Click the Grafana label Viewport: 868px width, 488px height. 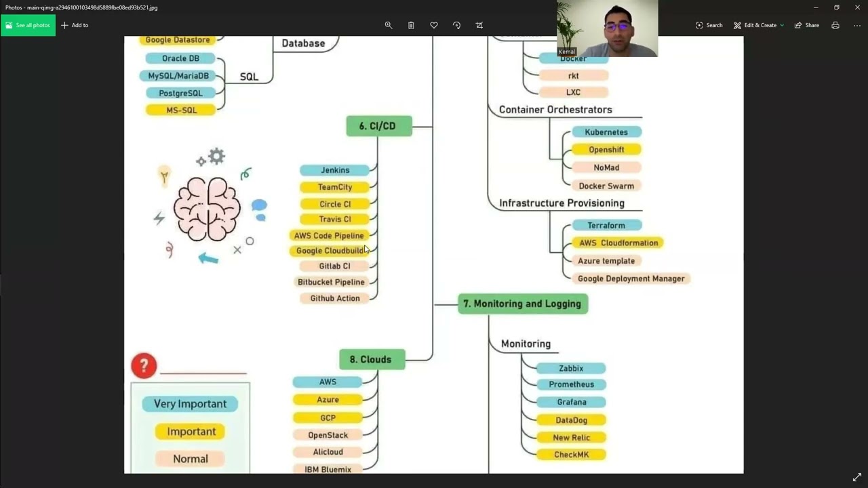pyautogui.click(x=571, y=402)
